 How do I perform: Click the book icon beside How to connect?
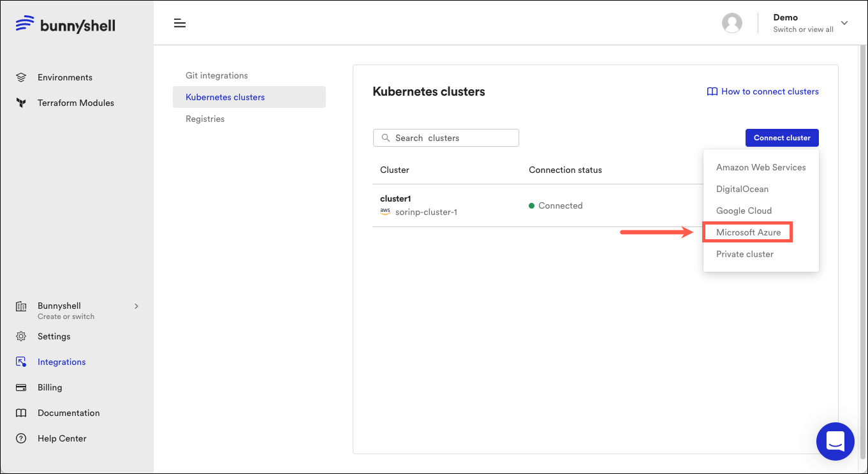(x=712, y=92)
